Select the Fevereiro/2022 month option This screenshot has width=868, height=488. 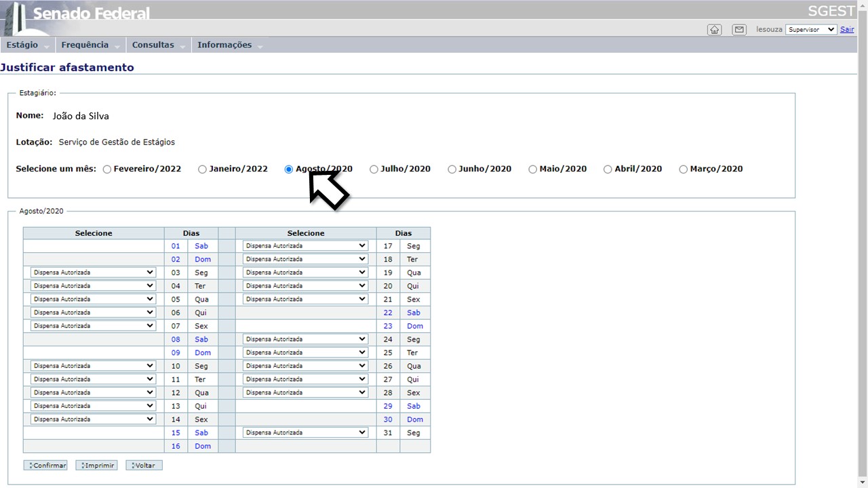107,169
